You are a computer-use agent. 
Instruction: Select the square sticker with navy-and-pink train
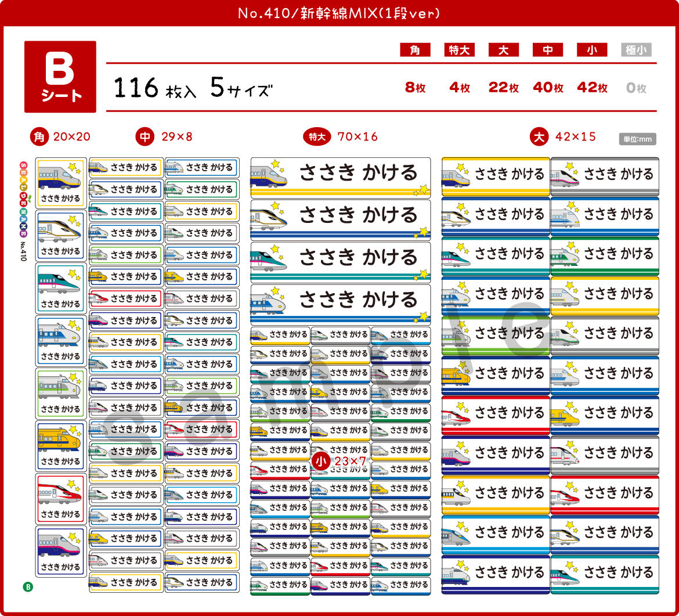pos(60,552)
